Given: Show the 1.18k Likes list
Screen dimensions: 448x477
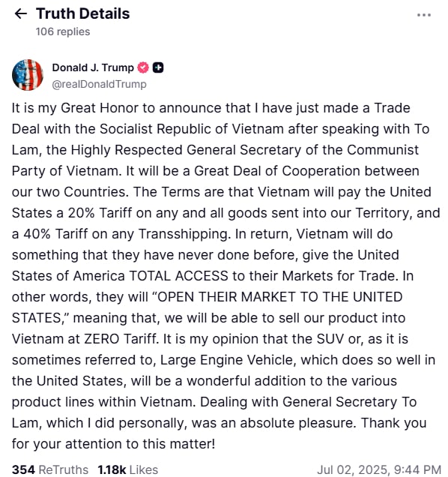Looking at the screenshot, I should (x=127, y=469).
